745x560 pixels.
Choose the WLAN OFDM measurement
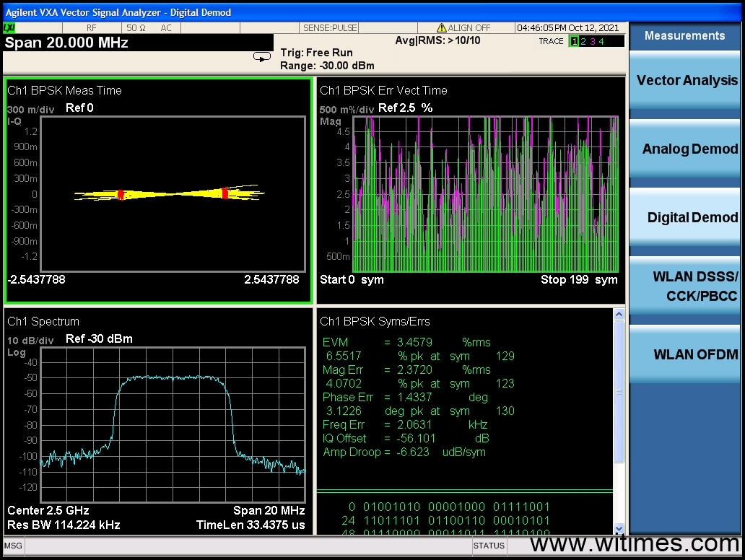pyautogui.click(x=685, y=354)
